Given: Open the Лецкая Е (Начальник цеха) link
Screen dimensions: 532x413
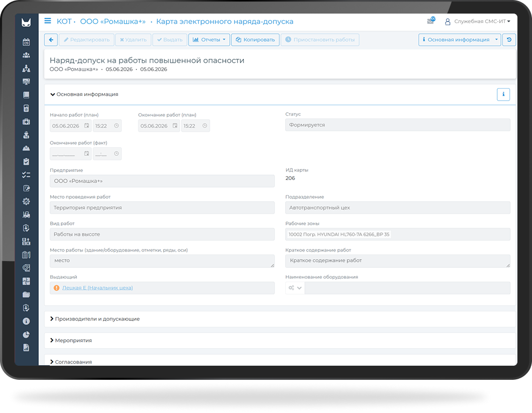Looking at the screenshot, I should 98,288.
